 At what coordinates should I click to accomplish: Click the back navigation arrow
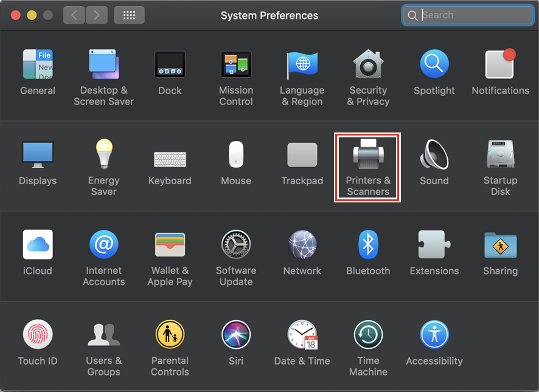(x=74, y=15)
